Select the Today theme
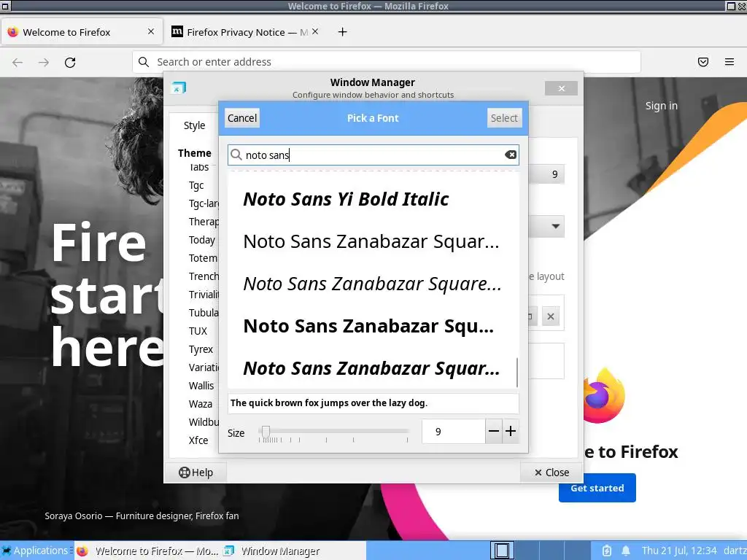The height and width of the screenshot is (560, 747). [x=202, y=240]
